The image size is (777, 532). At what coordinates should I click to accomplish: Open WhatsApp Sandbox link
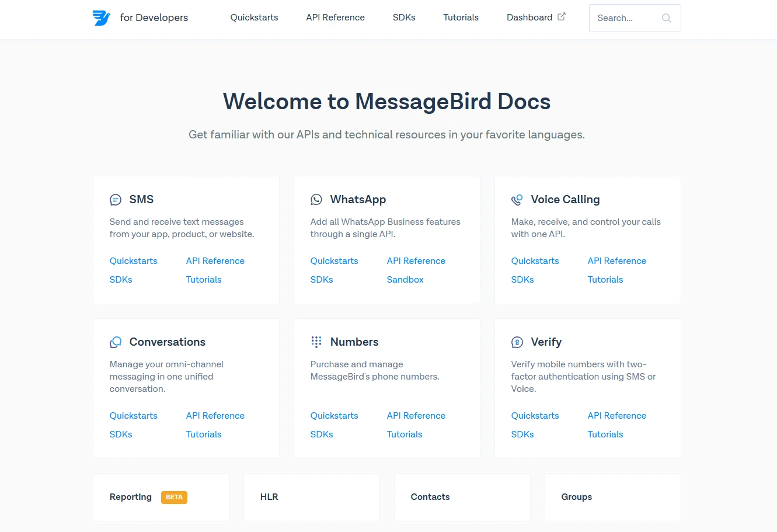[405, 280]
